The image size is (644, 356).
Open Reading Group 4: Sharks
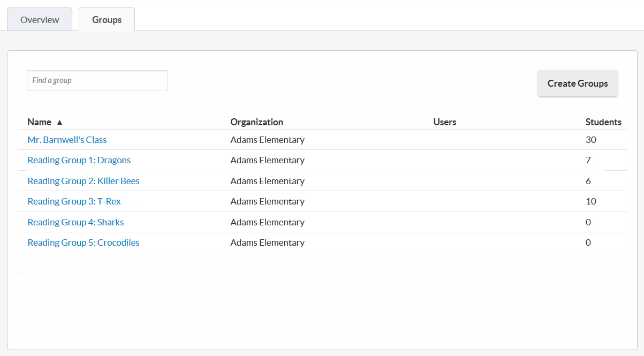pos(75,222)
